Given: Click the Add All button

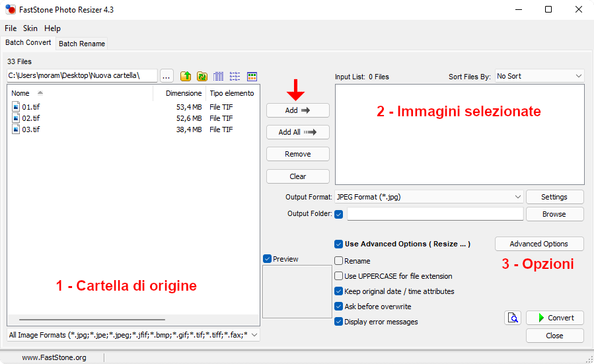Looking at the screenshot, I should point(298,132).
